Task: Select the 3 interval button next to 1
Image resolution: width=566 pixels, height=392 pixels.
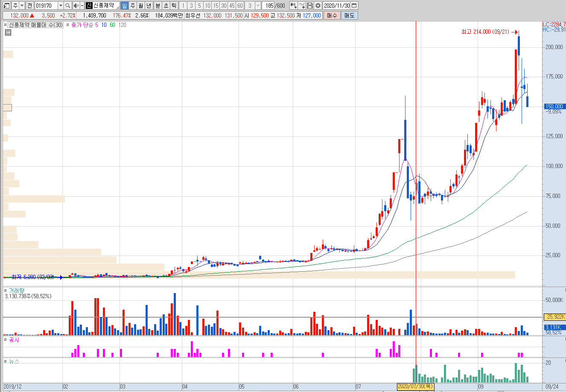Action: pos(191,6)
